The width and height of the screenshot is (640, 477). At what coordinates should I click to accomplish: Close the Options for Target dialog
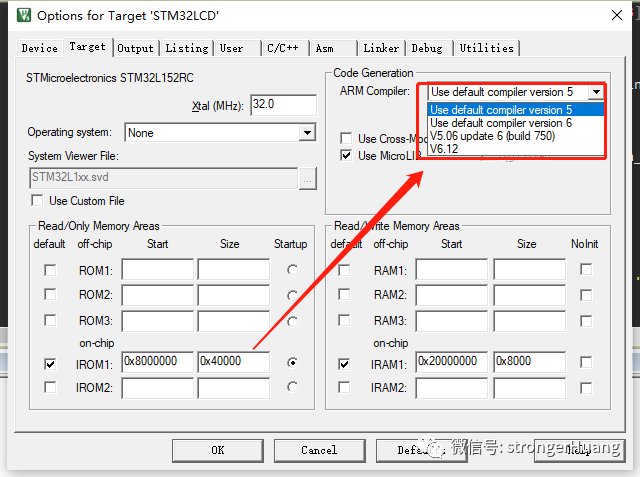point(617,16)
